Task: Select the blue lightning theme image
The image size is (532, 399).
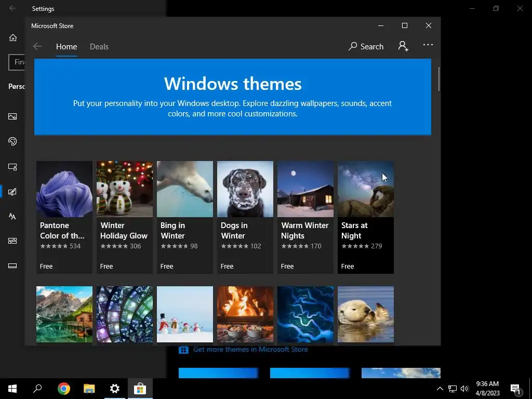Action: pyautogui.click(x=305, y=314)
